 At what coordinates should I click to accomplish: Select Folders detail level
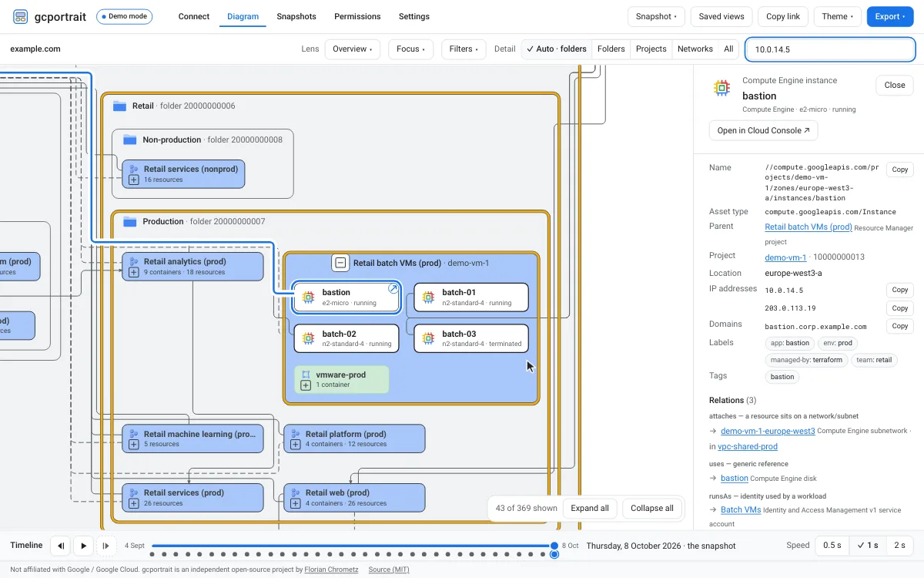pyautogui.click(x=611, y=49)
